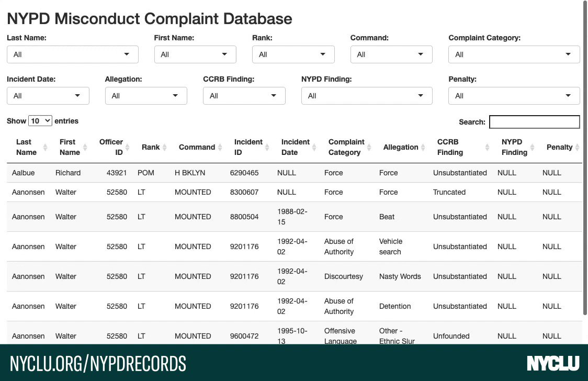Click the Last Name column header text
Viewport: 588px width, 381px height.
point(26,147)
